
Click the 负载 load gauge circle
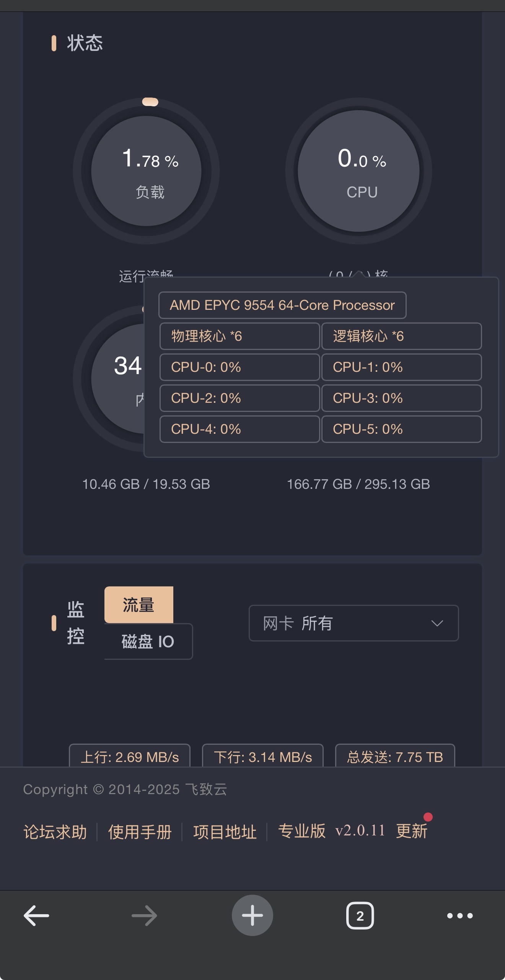[146, 171]
